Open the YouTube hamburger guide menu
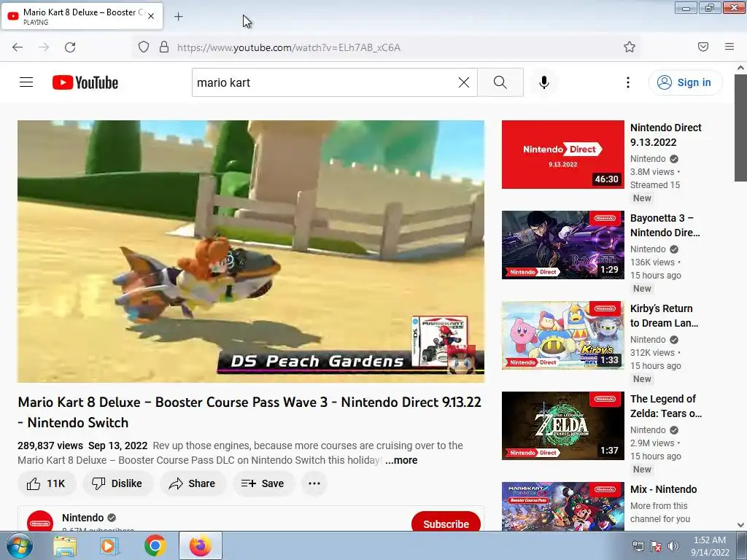The width and height of the screenshot is (747, 560). point(26,82)
